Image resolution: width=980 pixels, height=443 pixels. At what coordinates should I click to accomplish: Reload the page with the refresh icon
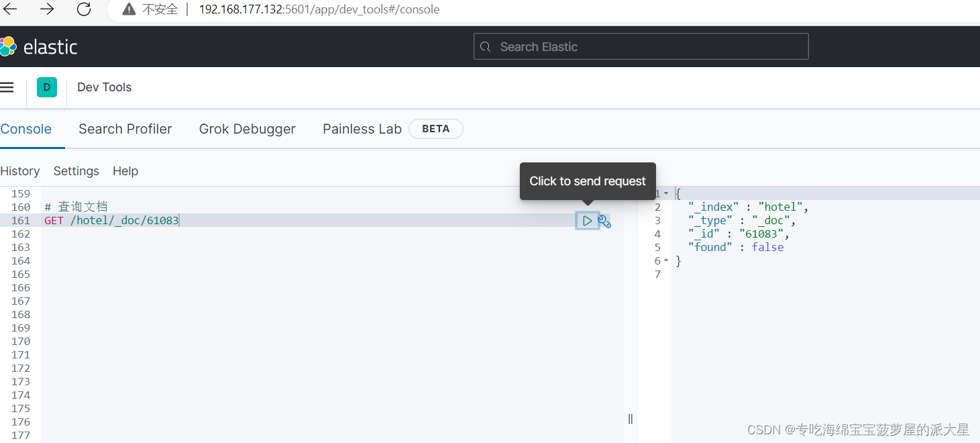coord(83,9)
